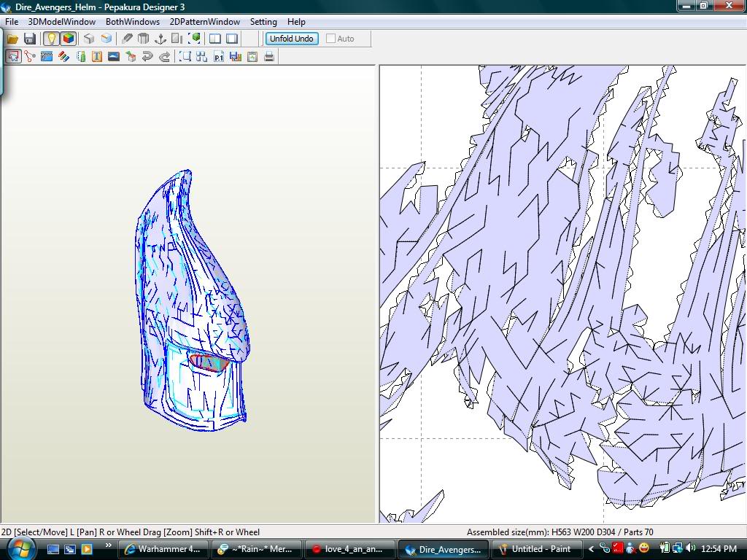The width and height of the screenshot is (747, 560).
Task: Click the P.1 page number icon
Action: coord(219,57)
